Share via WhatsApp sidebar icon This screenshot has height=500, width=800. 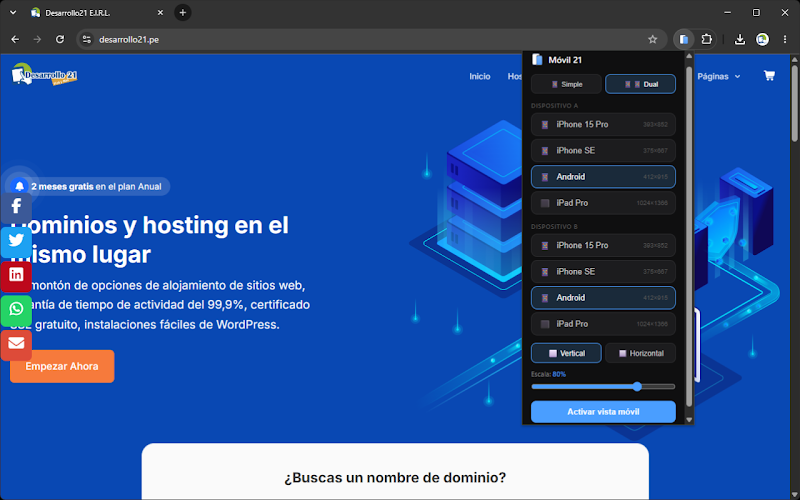[x=16, y=309]
